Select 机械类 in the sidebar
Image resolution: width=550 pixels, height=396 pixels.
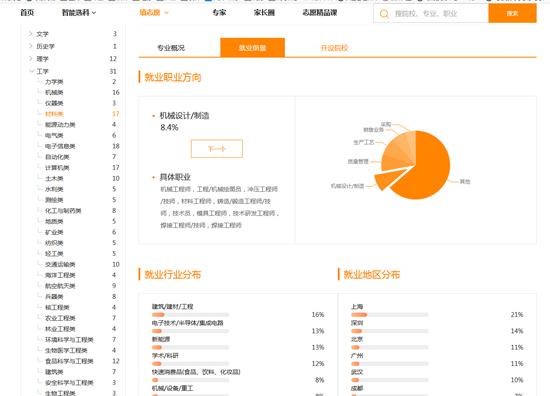tap(54, 92)
